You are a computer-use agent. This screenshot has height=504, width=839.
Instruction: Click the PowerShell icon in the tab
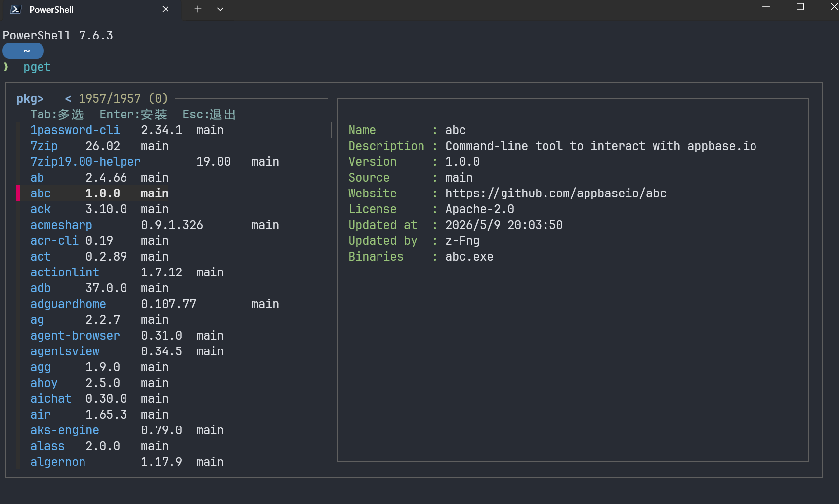[15, 9]
